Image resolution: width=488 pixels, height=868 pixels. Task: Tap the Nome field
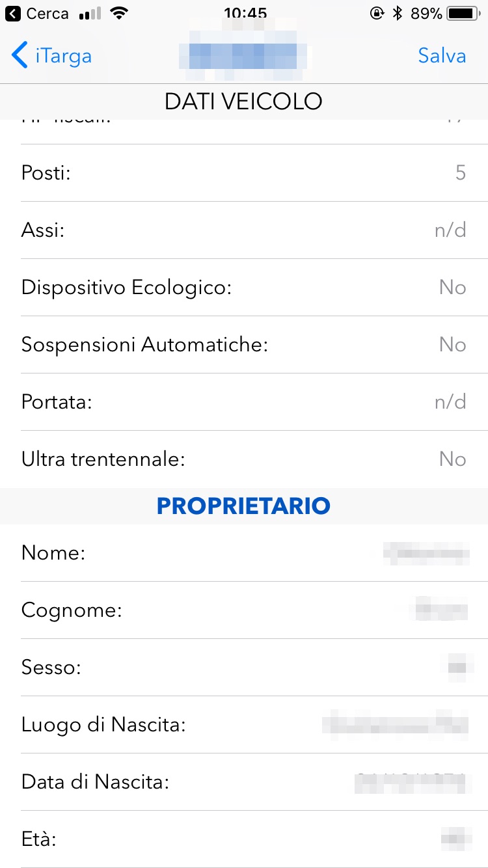[x=244, y=553]
